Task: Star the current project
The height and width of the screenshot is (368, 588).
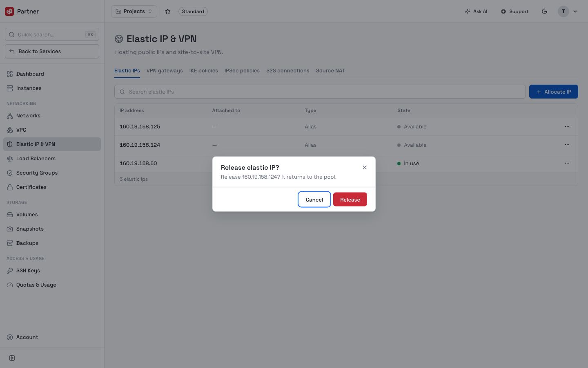Action: click(x=168, y=11)
